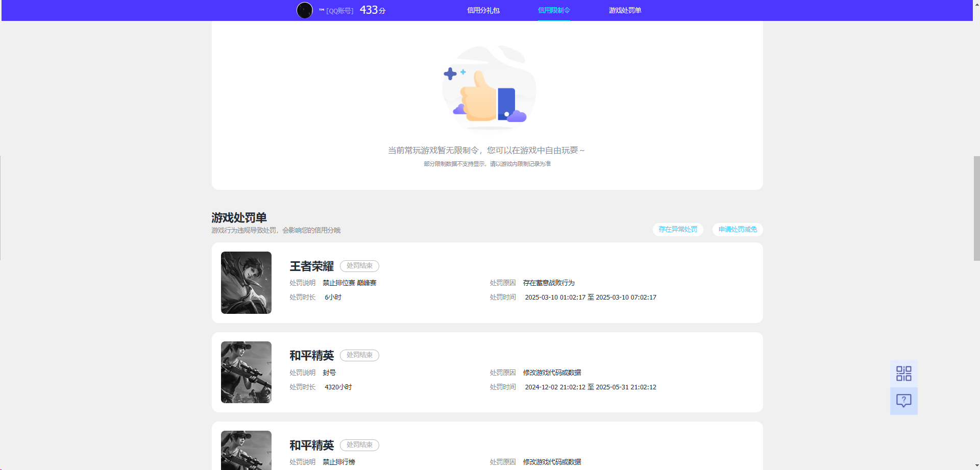Click the 6小时 duration value
Image resolution: width=980 pixels, height=470 pixels.
(x=333, y=297)
